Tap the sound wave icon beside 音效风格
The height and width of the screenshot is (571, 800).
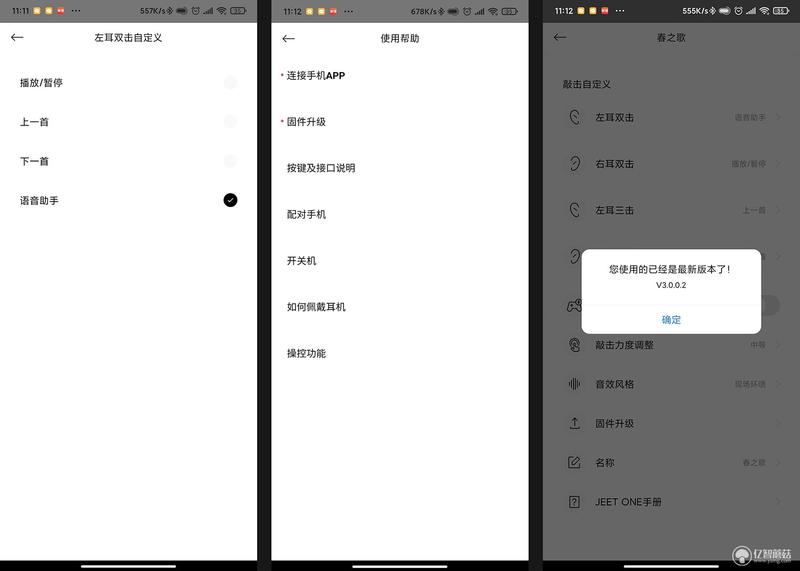pos(574,384)
